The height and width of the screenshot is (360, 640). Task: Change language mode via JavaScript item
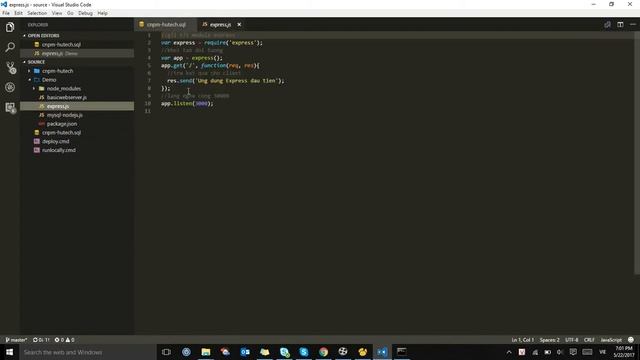(x=611, y=340)
